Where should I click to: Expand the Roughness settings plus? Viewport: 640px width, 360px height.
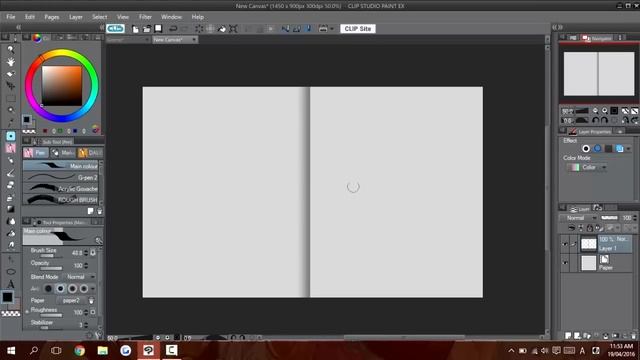pyautogui.click(x=27, y=311)
